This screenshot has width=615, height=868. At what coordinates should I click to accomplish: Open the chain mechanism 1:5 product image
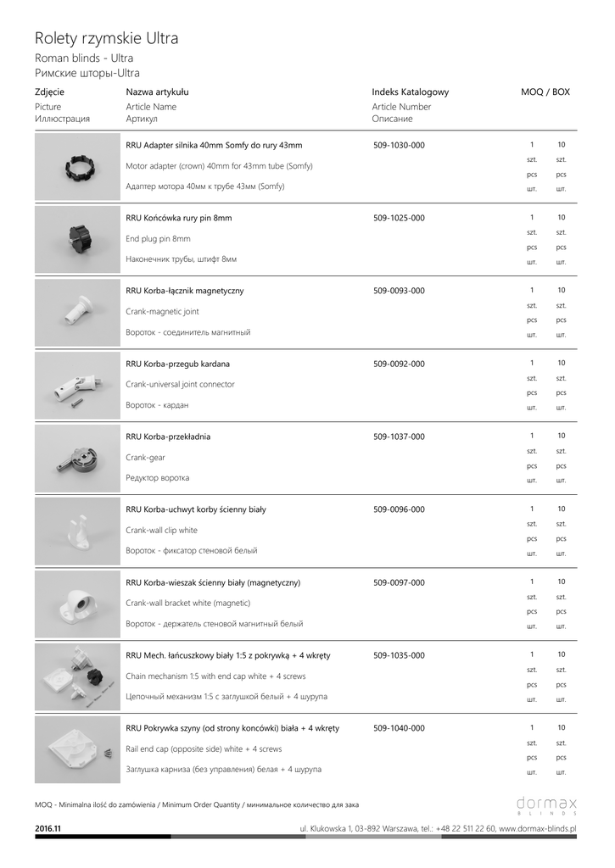point(77,676)
